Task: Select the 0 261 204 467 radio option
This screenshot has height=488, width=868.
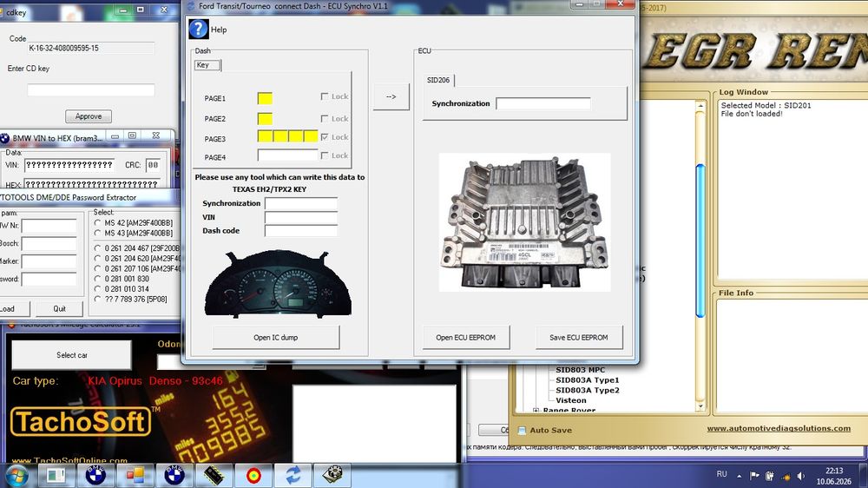Action: coord(97,248)
